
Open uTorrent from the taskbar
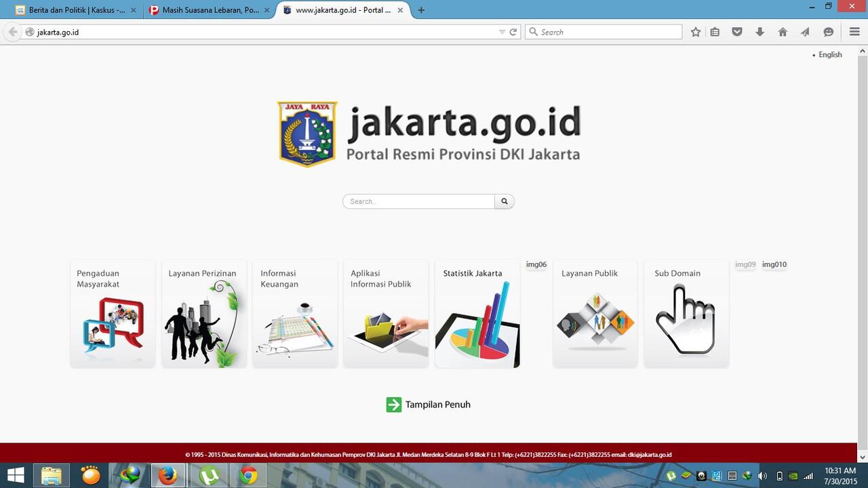point(208,476)
